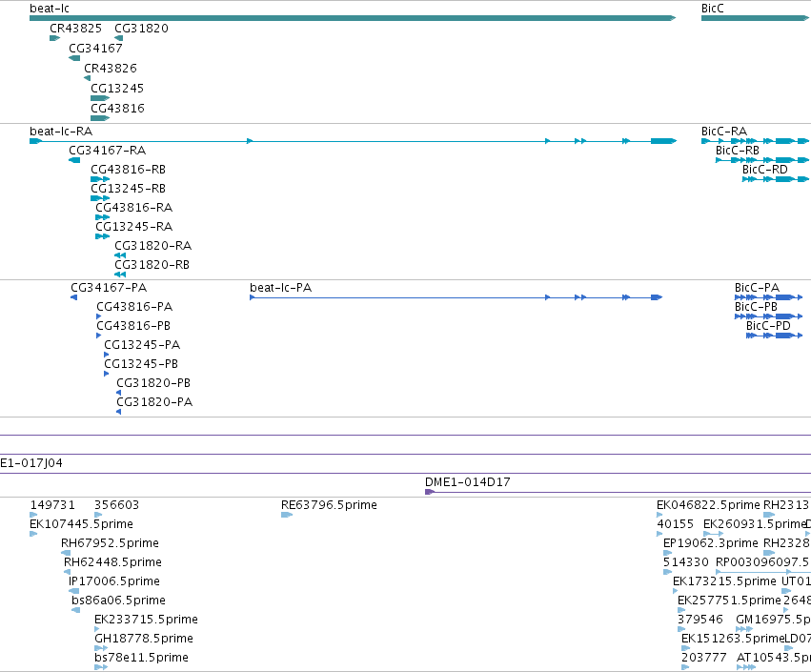The height and width of the screenshot is (672, 811).
Task: Click the E1-017J04 clone label
Action: [x=31, y=463]
